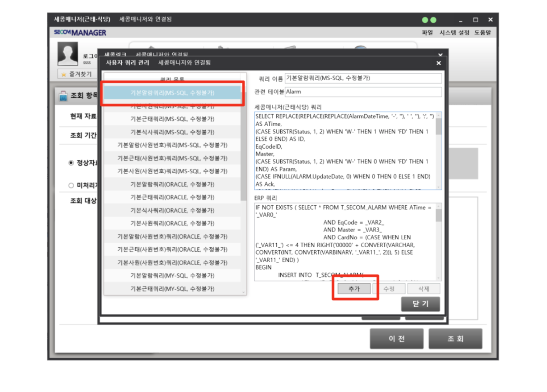Select 기본알람쿼리(ORACLE, 수정불가) list entry
The width and height of the screenshot is (547, 392).
172,184
